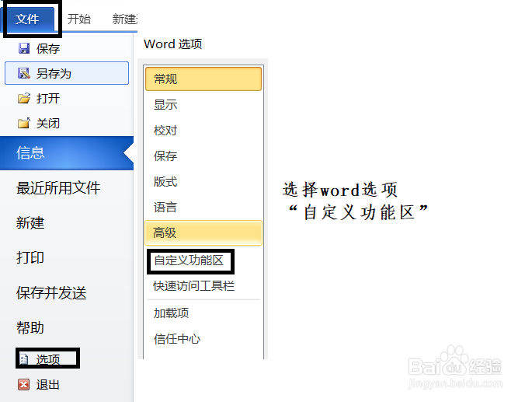Switch to the 新建 ribbon tab

(124, 19)
